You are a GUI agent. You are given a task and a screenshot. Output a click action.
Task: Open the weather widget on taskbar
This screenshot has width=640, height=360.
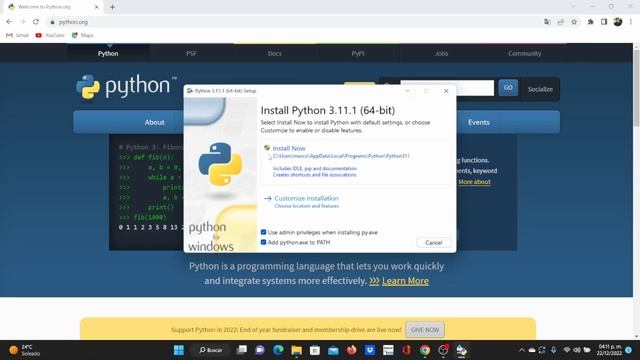24,350
